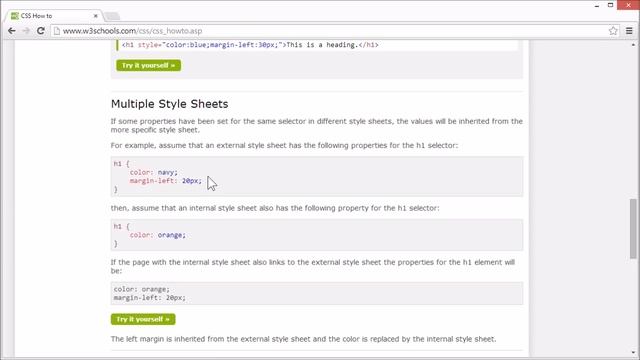Click the first Try it yourself button under heading example
640x360 pixels.
[149, 65]
